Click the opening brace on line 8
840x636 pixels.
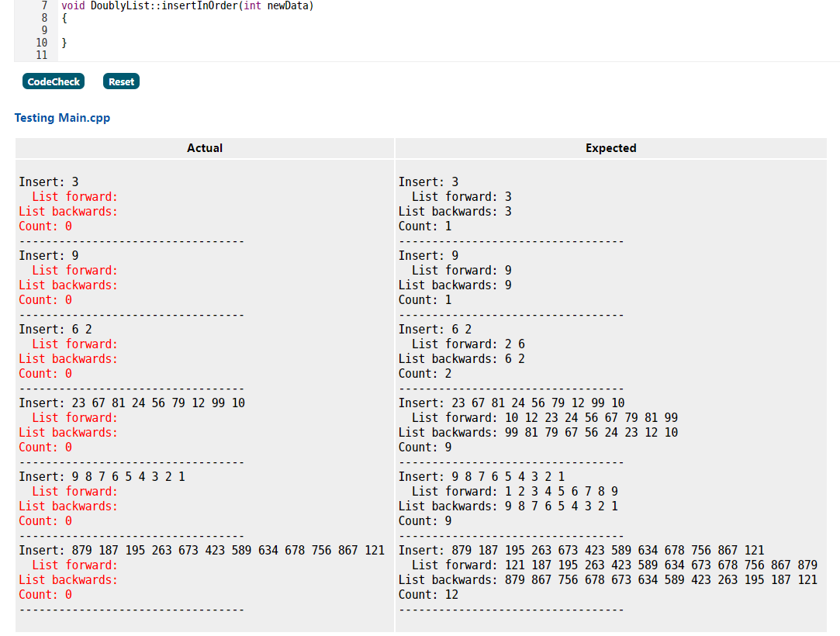(x=65, y=19)
